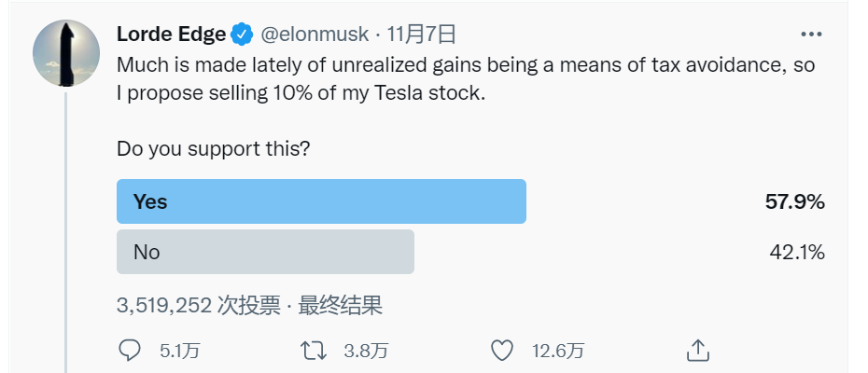Click the blue verified badge
868x373 pixels.
[x=242, y=35]
